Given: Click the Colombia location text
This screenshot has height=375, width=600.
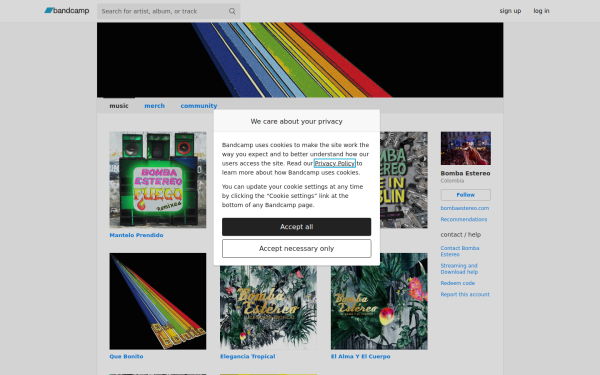Looking at the screenshot, I should point(452,181).
